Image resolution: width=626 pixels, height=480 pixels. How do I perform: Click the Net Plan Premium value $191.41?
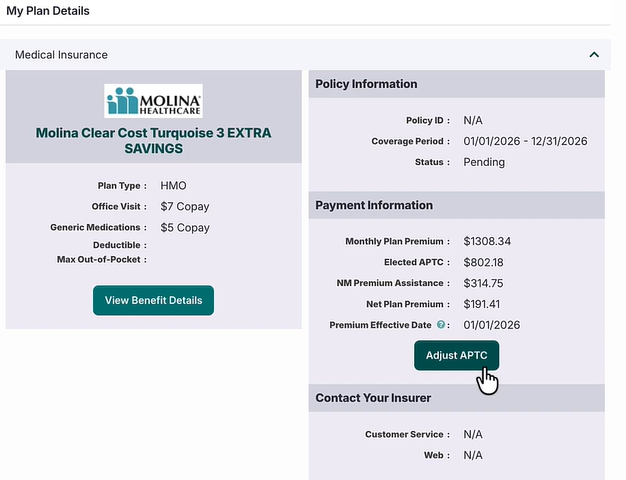tap(482, 305)
